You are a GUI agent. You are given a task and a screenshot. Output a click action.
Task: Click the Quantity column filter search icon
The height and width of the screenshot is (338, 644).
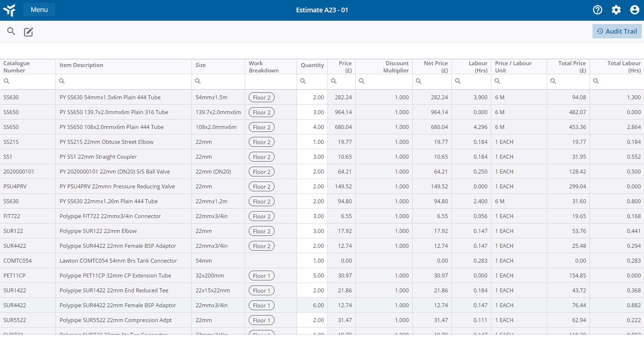303,81
